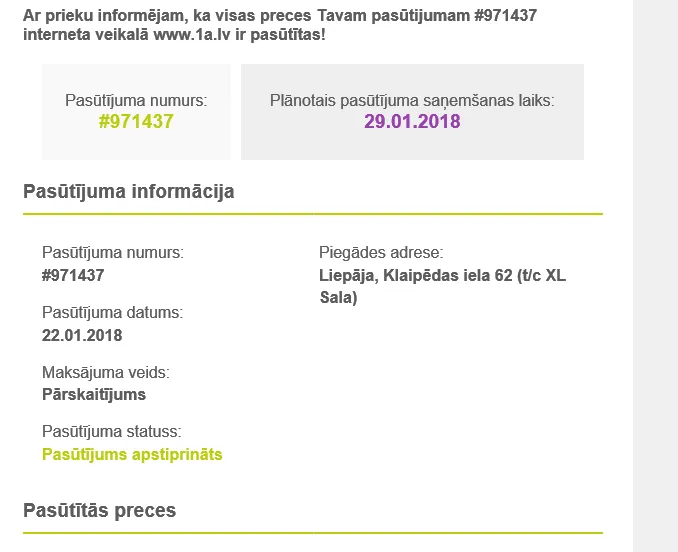Image resolution: width=678 pixels, height=552 pixels.
Task: Click the planned delivery date 29.01.2018
Action: click(x=412, y=121)
